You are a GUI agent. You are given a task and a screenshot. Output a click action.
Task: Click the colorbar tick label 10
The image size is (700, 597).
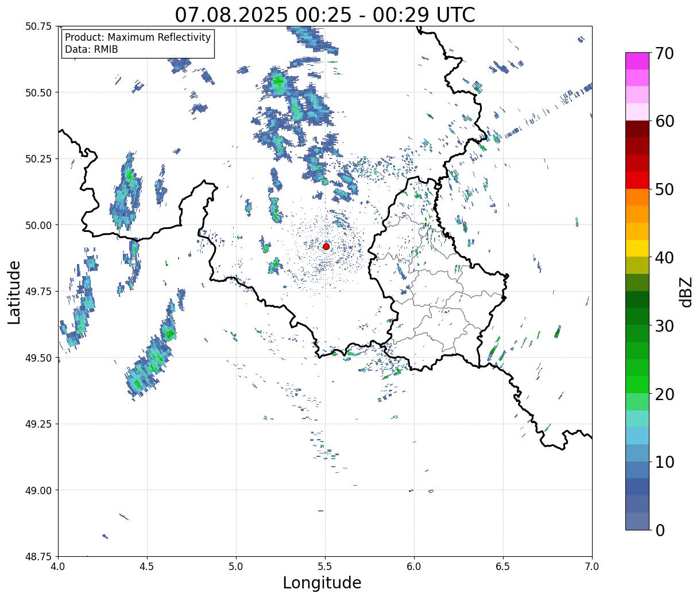tap(664, 462)
